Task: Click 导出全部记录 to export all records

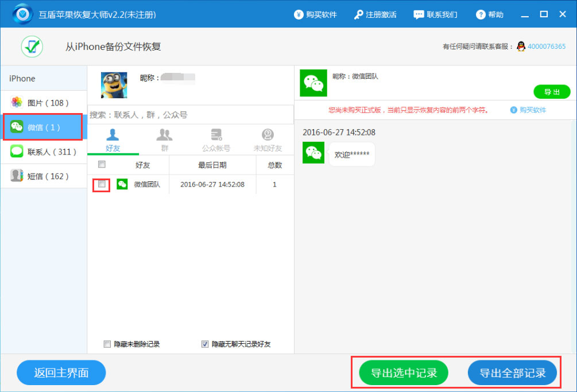Action: (x=513, y=372)
